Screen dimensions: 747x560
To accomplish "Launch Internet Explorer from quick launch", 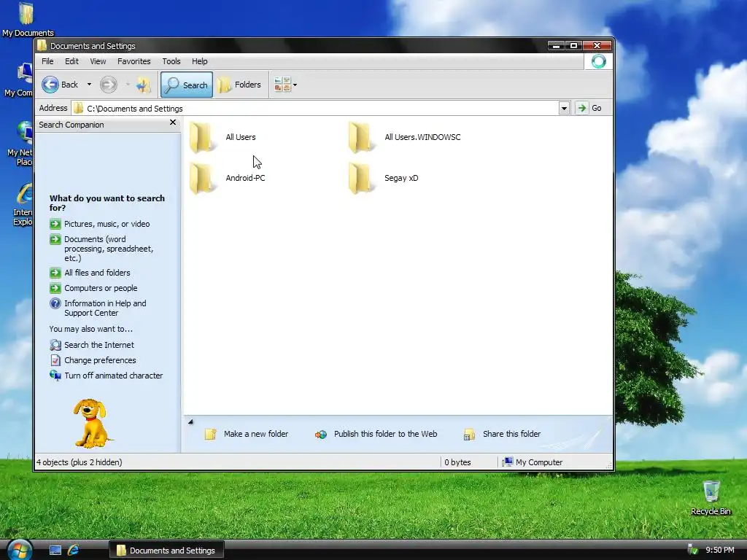I will (x=74, y=551).
